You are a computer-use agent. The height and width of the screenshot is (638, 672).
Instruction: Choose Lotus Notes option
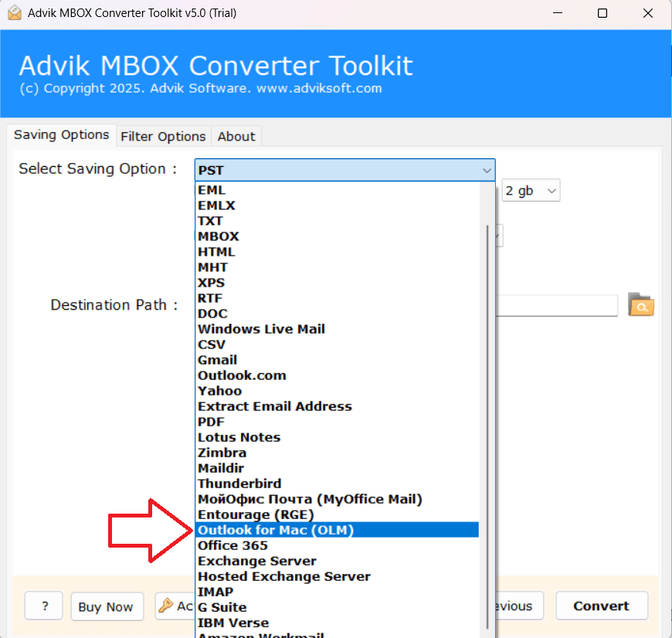point(337,437)
